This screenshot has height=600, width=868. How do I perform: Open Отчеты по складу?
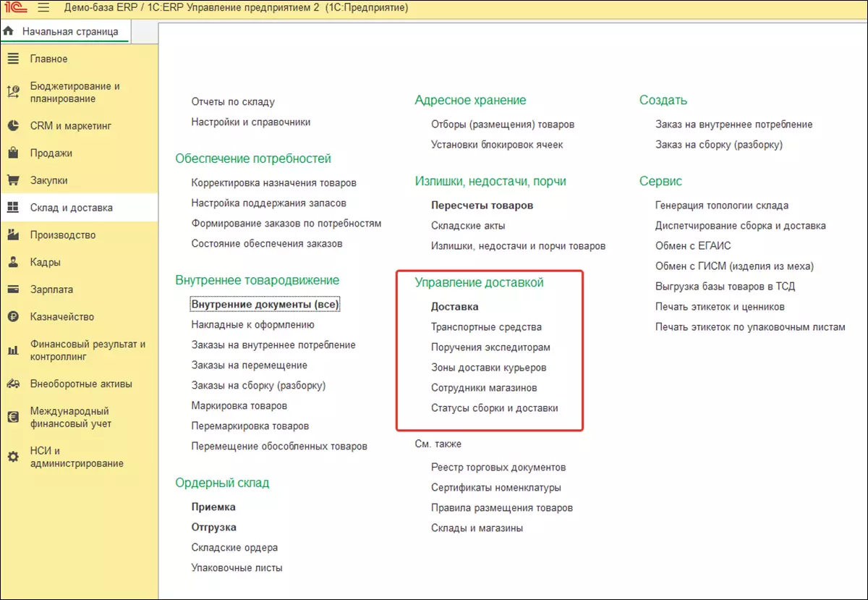[x=233, y=102]
